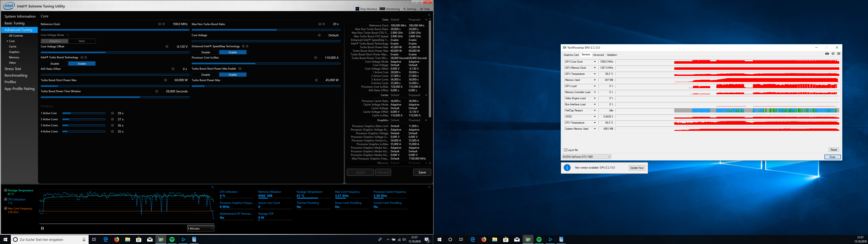Click the Update Now button
The height and width of the screenshot is (244, 868).
click(637, 168)
